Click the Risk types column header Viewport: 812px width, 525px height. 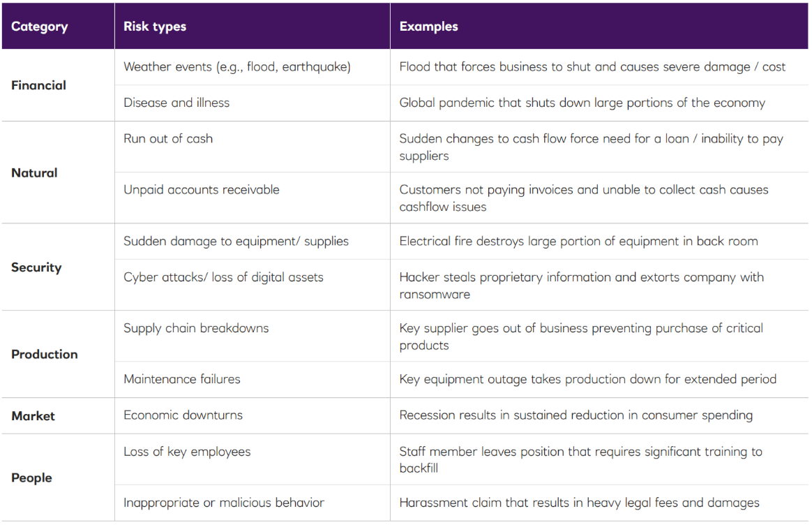pyautogui.click(x=155, y=27)
